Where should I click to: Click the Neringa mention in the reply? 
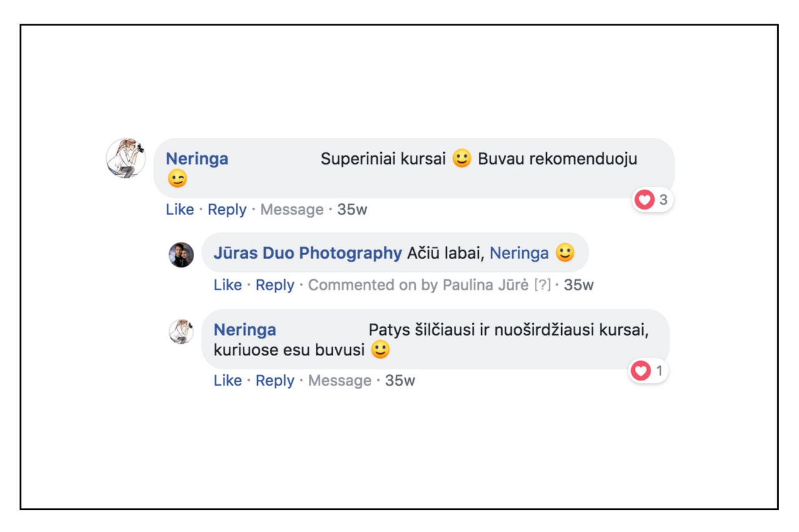tap(519, 253)
